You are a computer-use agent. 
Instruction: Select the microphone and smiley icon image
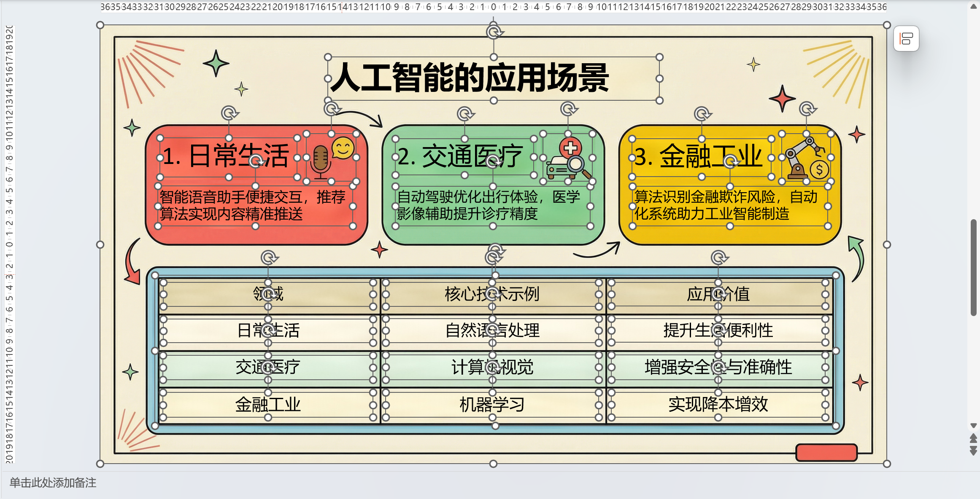pyautogui.click(x=331, y=158)
